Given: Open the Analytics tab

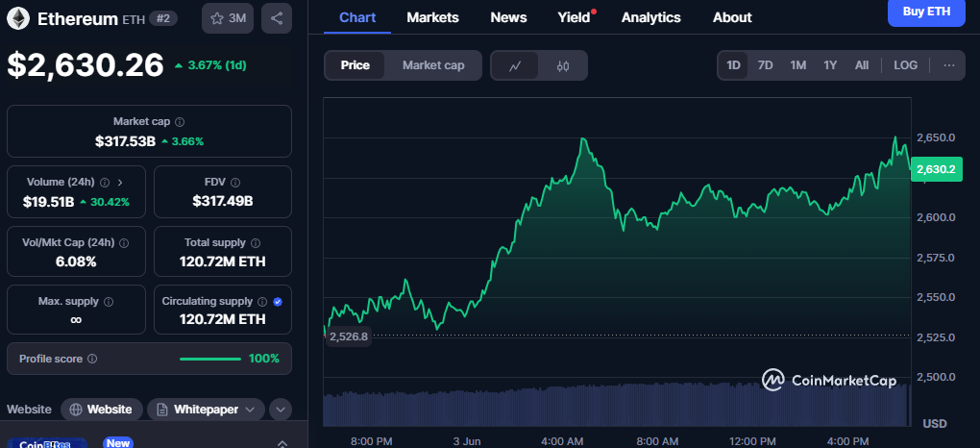Looking at the screenshot, I should (x=650, y=17).
